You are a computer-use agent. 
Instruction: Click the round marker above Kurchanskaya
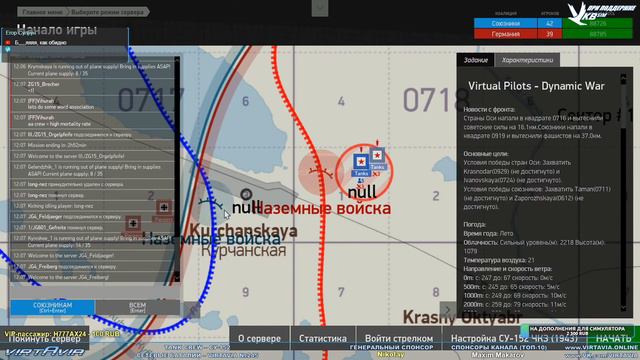tap(246, 194)
